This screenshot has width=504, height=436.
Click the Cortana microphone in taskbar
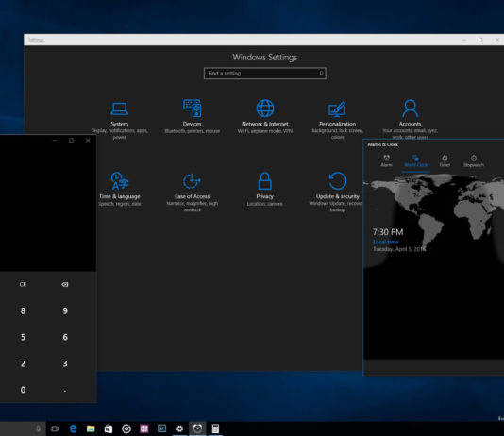tap(39, 428)
